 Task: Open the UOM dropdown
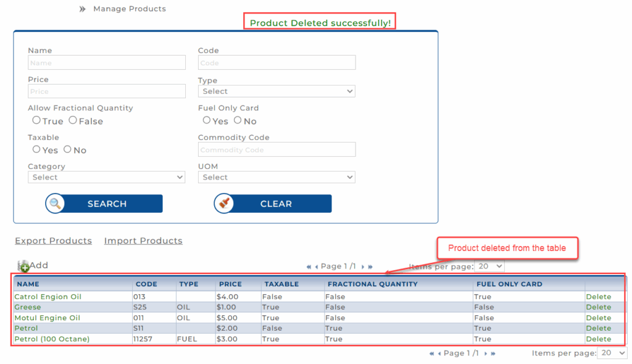tap(276, 177)
